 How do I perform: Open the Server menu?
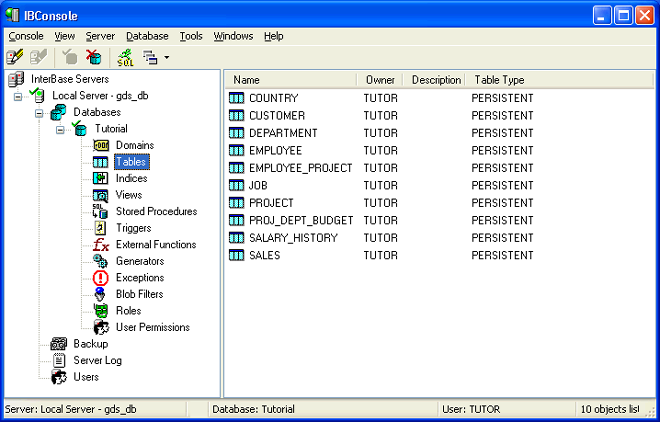click(x=100, y=36)
